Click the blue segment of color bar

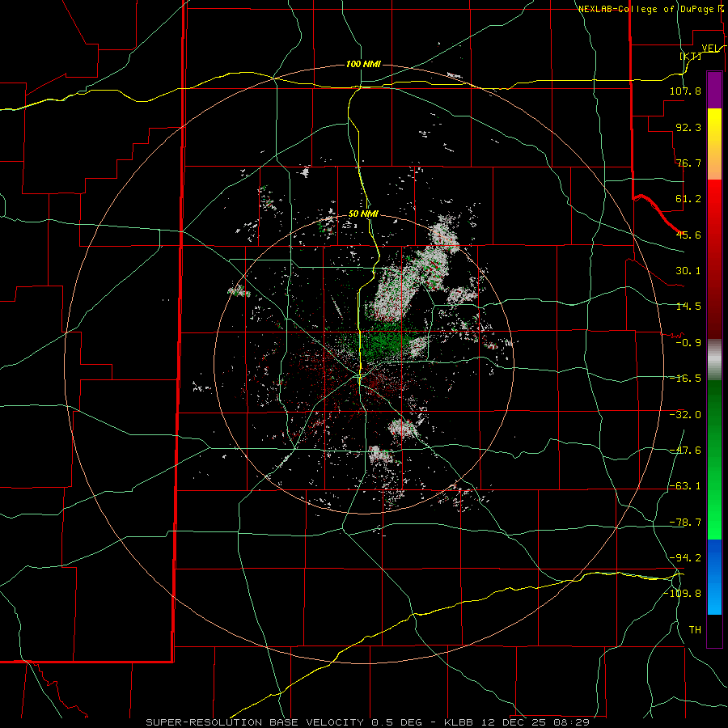714,577
